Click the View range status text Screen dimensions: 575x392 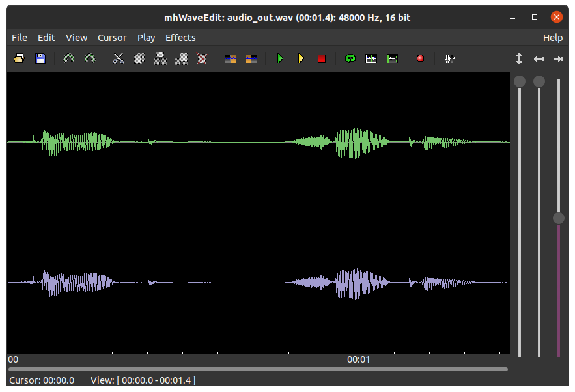143,380
